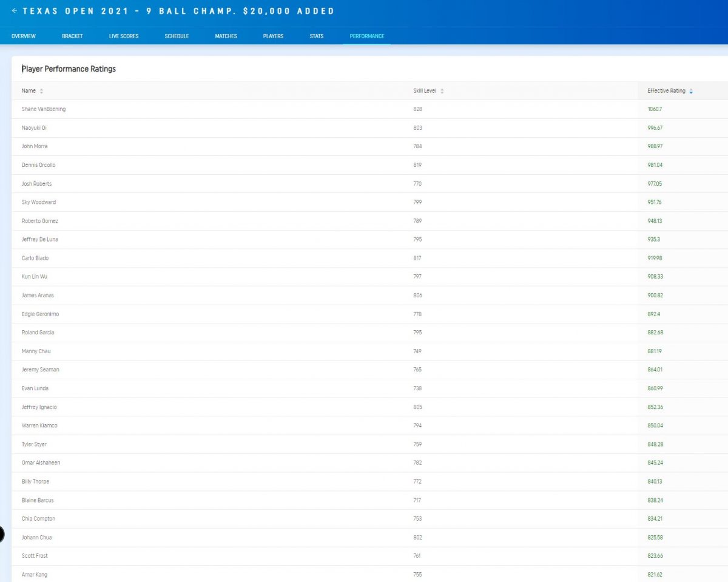Select Dennis Orcollo in the list
The height and width of the screenshot is (582, 728).
[39, 165]
